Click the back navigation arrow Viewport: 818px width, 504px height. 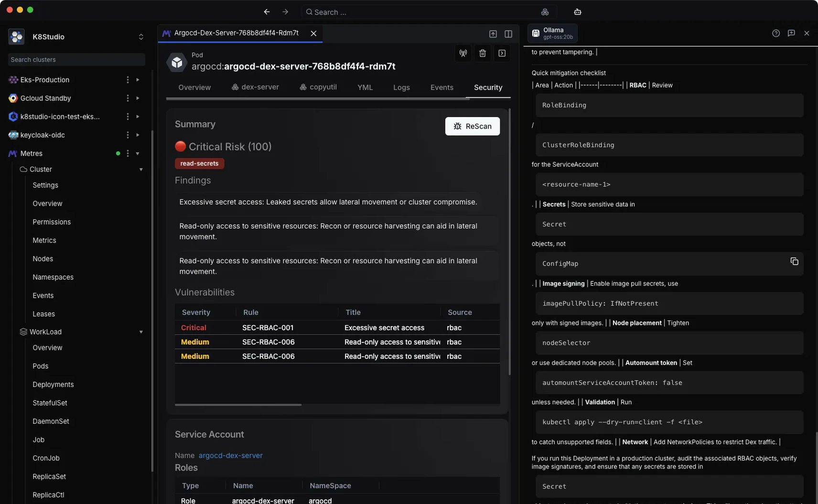point(267,12)
